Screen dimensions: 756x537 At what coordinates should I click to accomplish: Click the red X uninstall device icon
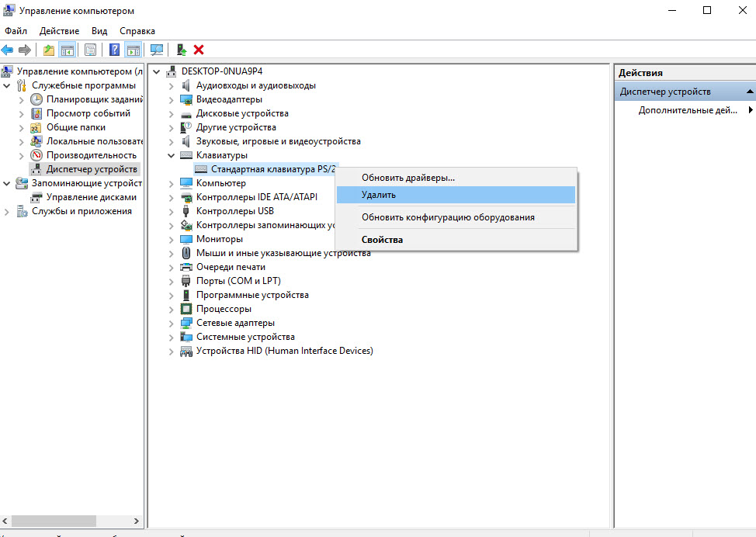tap(199, 50)
